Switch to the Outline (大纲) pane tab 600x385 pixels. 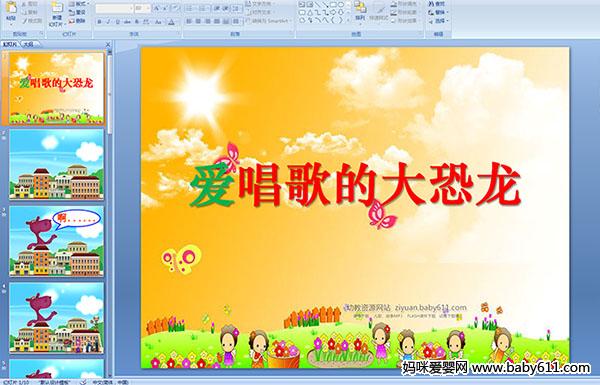(x=28, y=44)
